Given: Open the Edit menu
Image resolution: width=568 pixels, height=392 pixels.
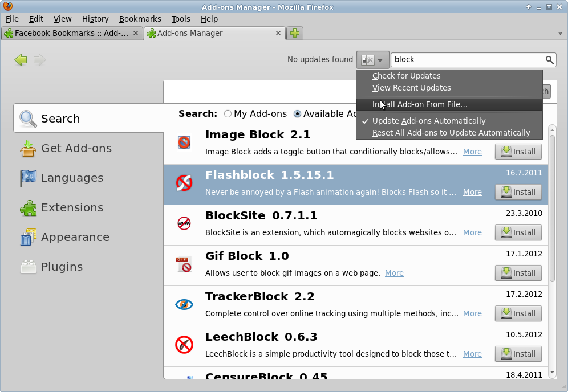Looking at the screenshot, I should [x=36, y=19].
